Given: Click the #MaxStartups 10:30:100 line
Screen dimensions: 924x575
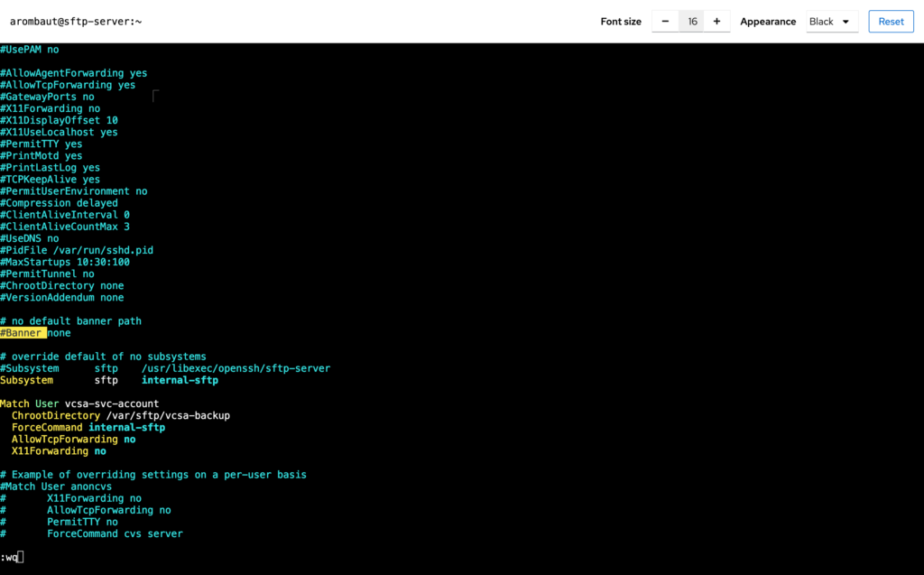Looking at the screenshot, I should pos(65,262).
